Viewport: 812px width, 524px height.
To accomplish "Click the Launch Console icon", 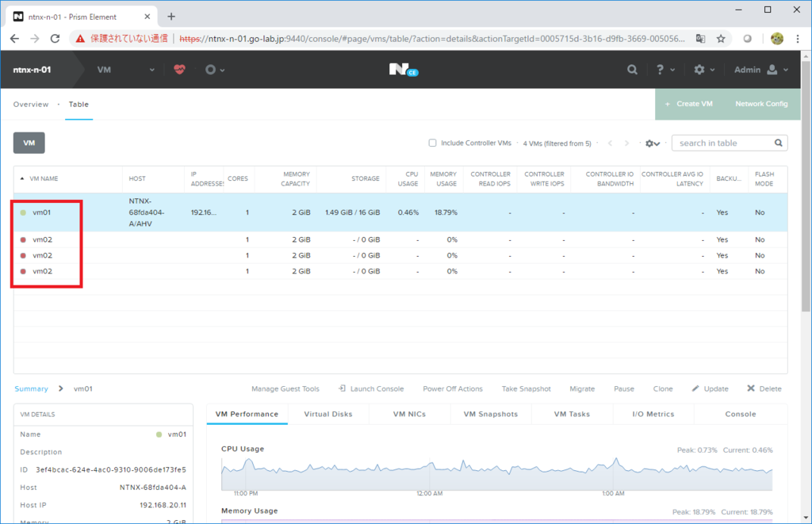I will [x=343, y=388].
